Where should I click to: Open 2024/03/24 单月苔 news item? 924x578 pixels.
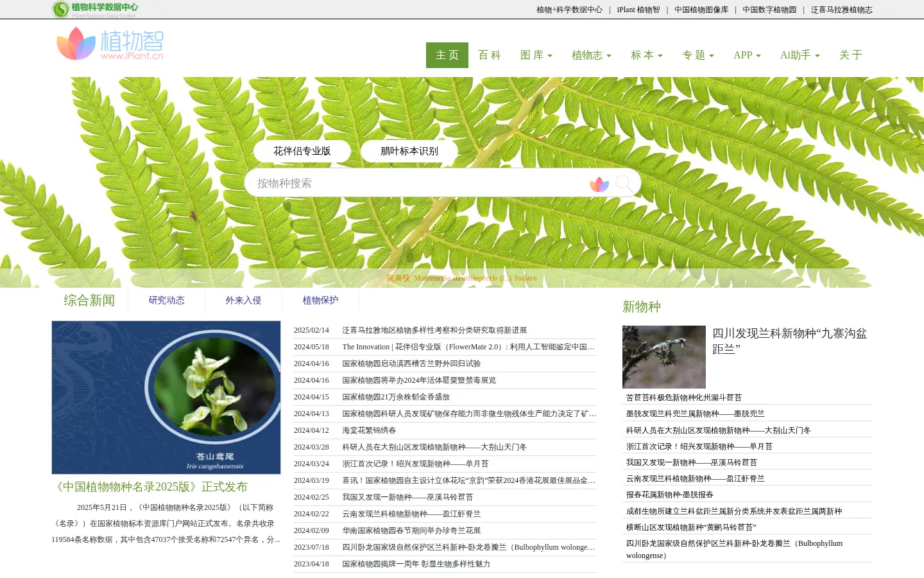415,464
